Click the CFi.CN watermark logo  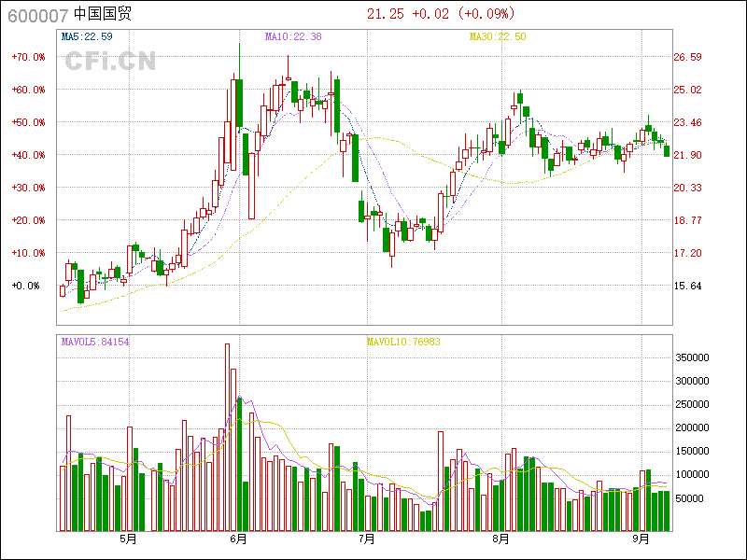110,61
